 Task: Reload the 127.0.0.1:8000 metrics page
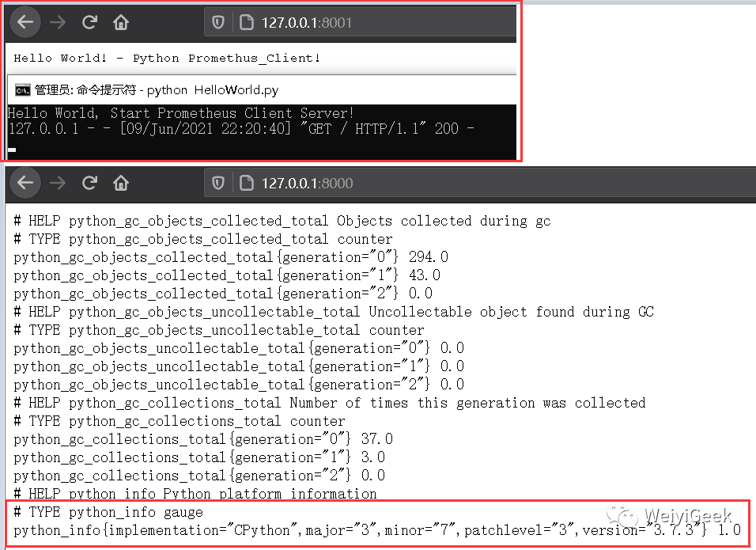pos(89,183)
